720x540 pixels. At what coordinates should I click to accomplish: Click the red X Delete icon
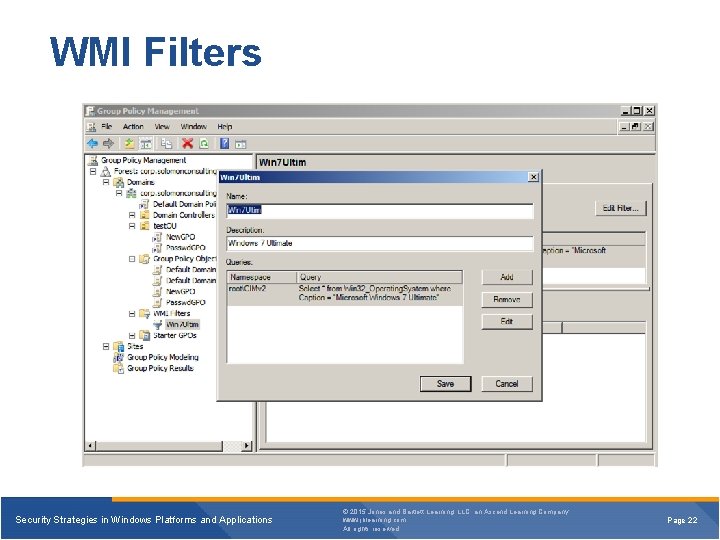point(187,143)
